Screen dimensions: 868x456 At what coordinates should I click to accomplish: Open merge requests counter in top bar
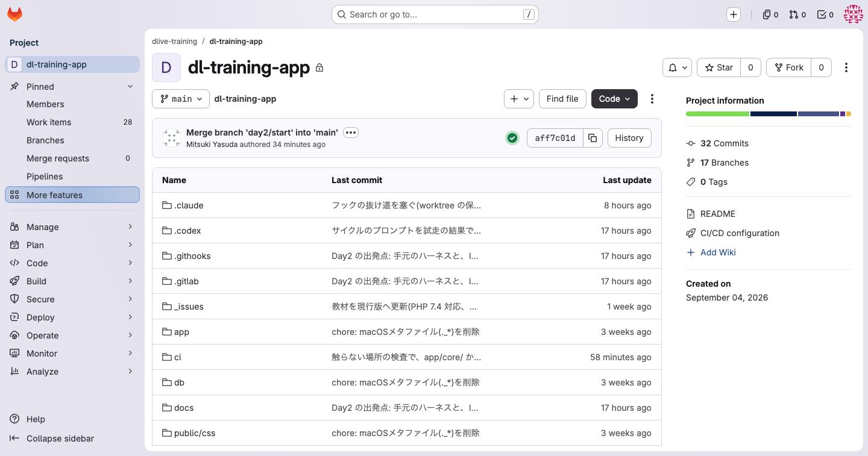click(x=797, y=14)
